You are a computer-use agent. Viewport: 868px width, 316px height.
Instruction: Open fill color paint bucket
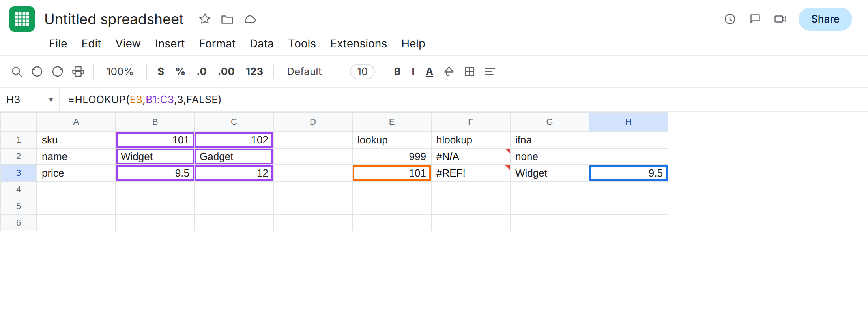coord(449,71)
